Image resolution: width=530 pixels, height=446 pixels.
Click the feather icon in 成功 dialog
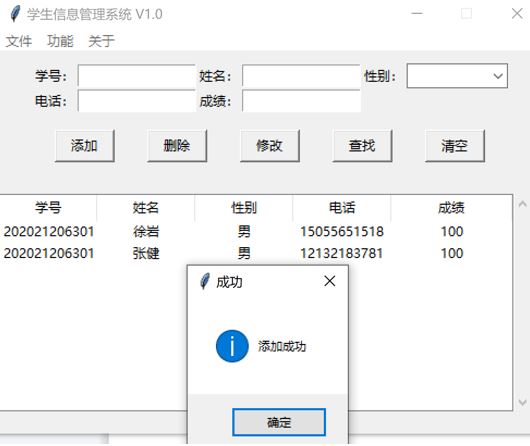(204, 281)
